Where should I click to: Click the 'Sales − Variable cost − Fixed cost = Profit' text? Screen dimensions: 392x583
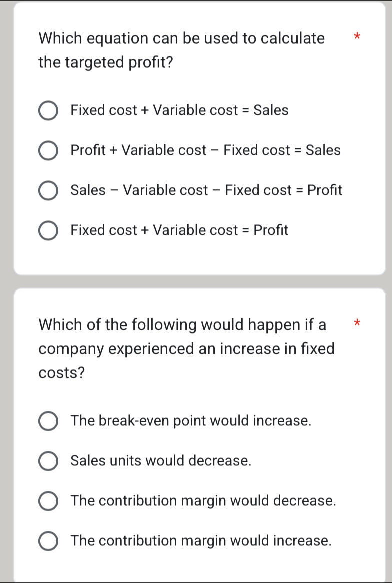pyautogui.click(x=206, y=190)
